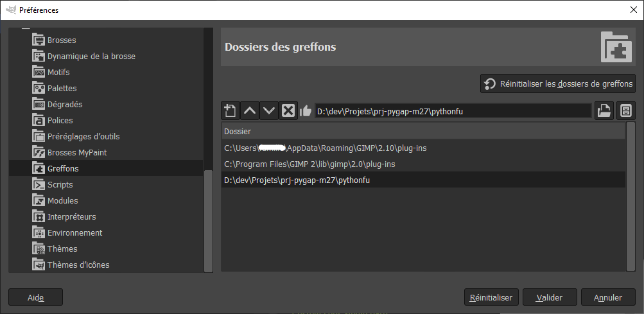Screen dimensions: 644x314
Task: Select Thèmes d'icônes in the tree
Action: (x=105, y=265)
